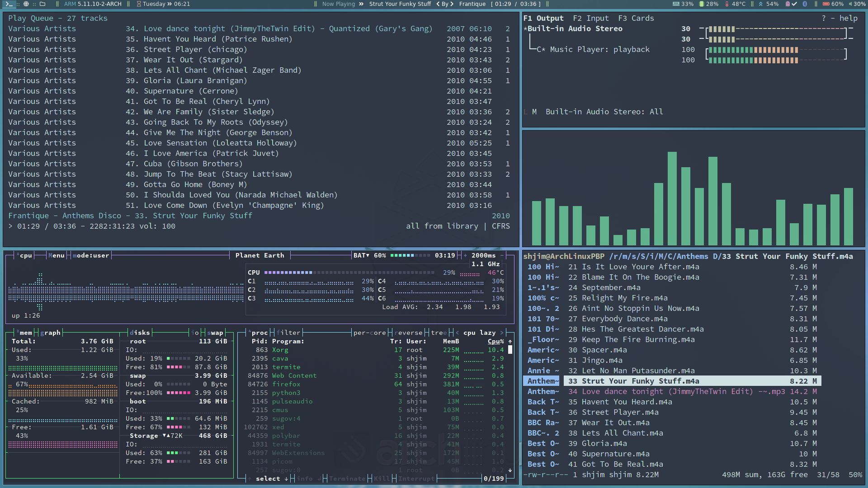The width and height of the screenshot is (868, 488).
Task: Toggle cpu box label in bpytop
Action: [24, 256]
